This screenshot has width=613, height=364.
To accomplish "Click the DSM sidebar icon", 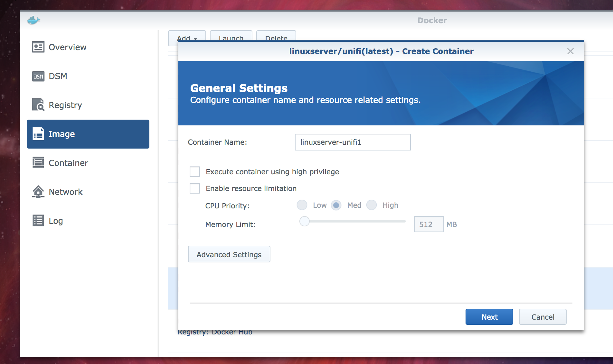I will [x=38, y=76].
